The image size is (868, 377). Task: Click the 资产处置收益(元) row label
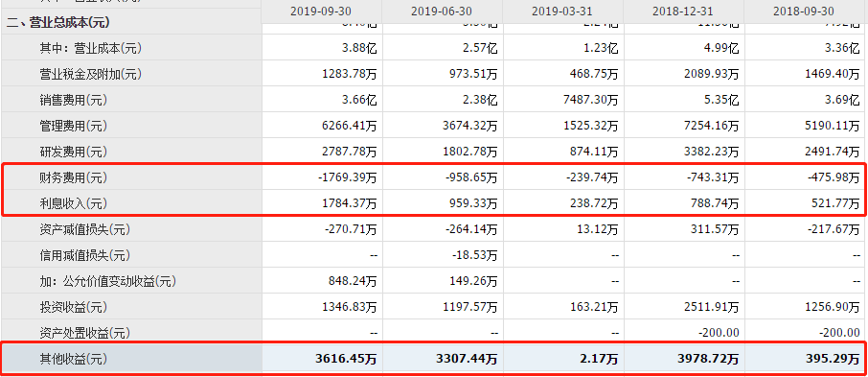point(84,333)
